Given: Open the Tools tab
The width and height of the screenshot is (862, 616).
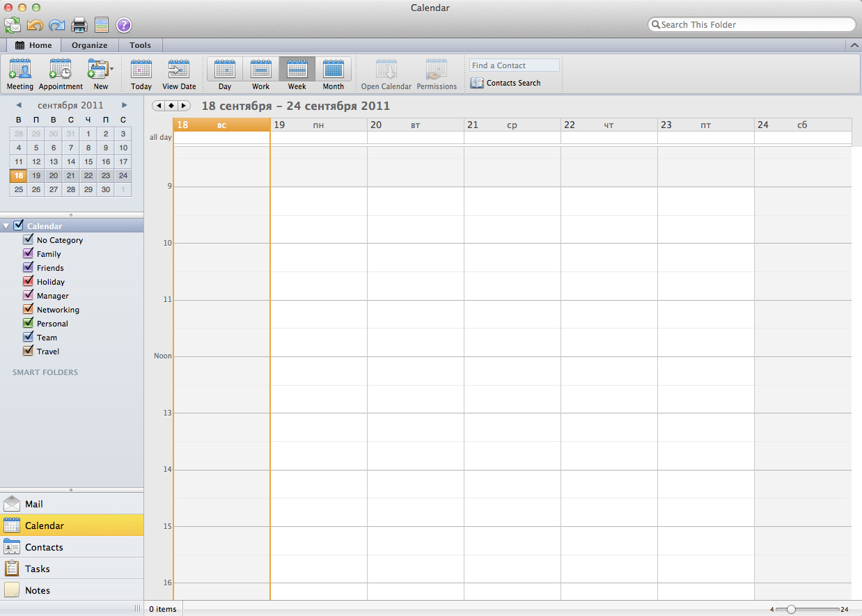Looking at the screenshot, I should click(140, 45).
